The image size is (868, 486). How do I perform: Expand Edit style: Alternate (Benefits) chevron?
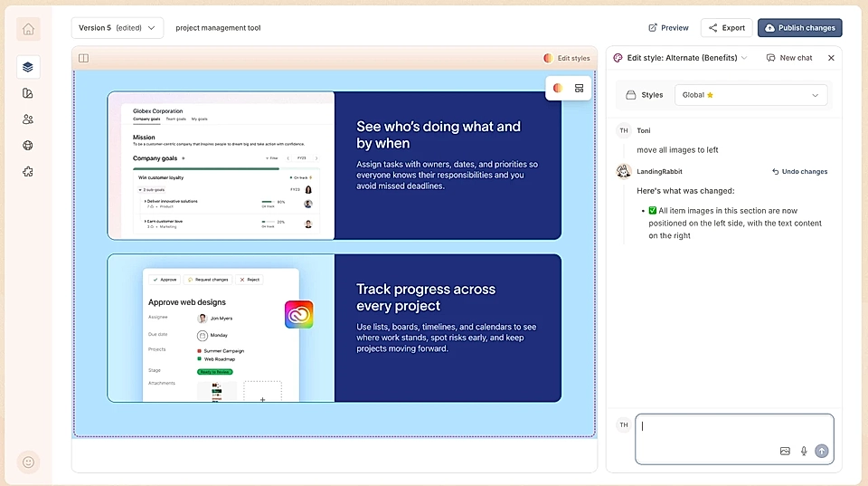tap(744, 58)
